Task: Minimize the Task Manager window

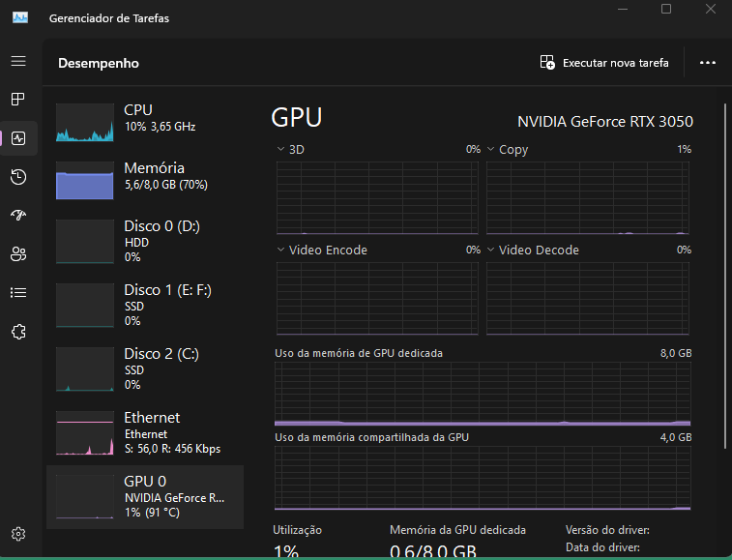Action: point(623,9)
